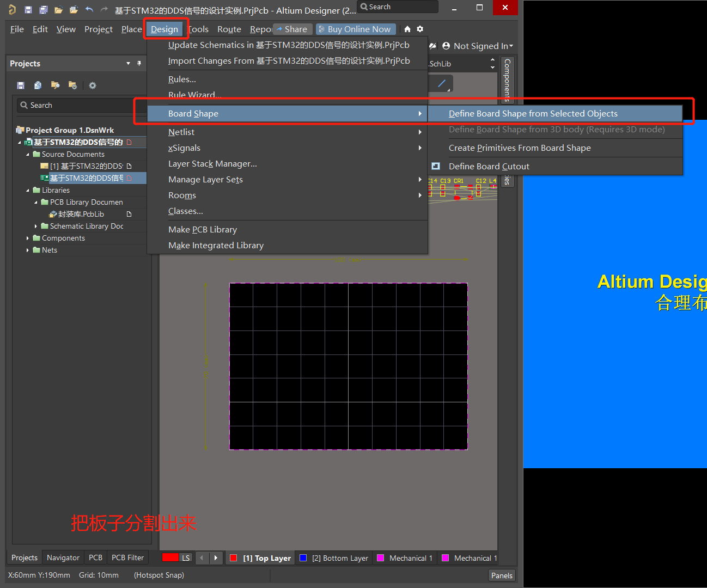Image resolution: width=707 pixels, height=588 pixels.
Task: Open the Not Signed In dropdown
Action: 511,46
